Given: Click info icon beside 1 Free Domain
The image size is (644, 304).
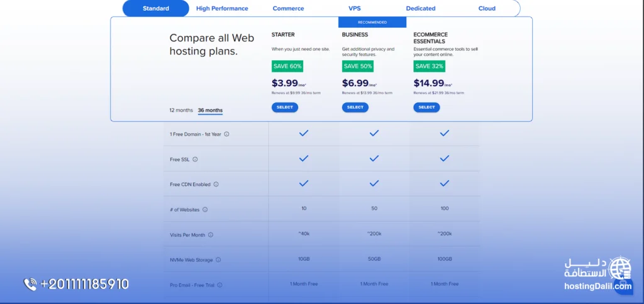Looking at the screenshot, I should (226, 134).
